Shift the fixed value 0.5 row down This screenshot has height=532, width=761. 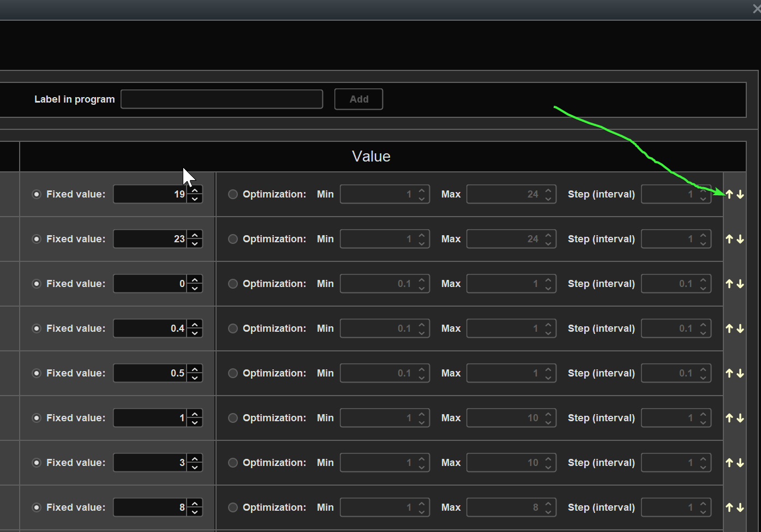tap(740, 373)
